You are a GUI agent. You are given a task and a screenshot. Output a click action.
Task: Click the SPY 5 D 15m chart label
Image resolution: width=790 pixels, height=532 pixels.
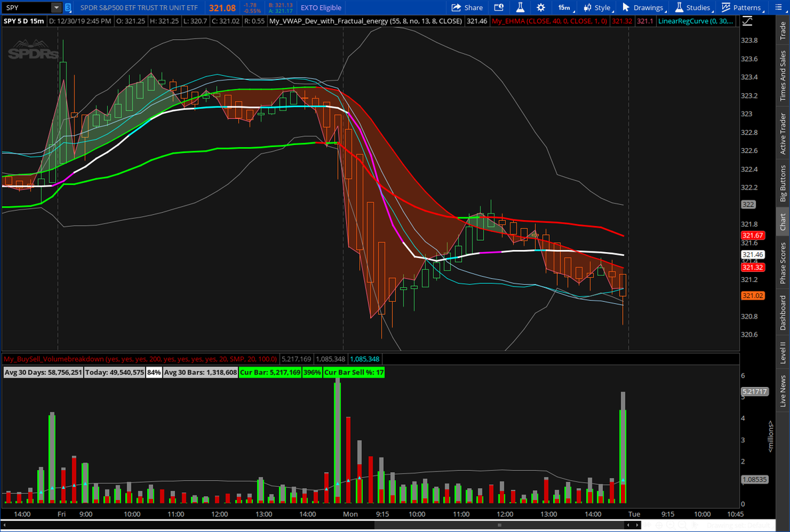(24, 21)
